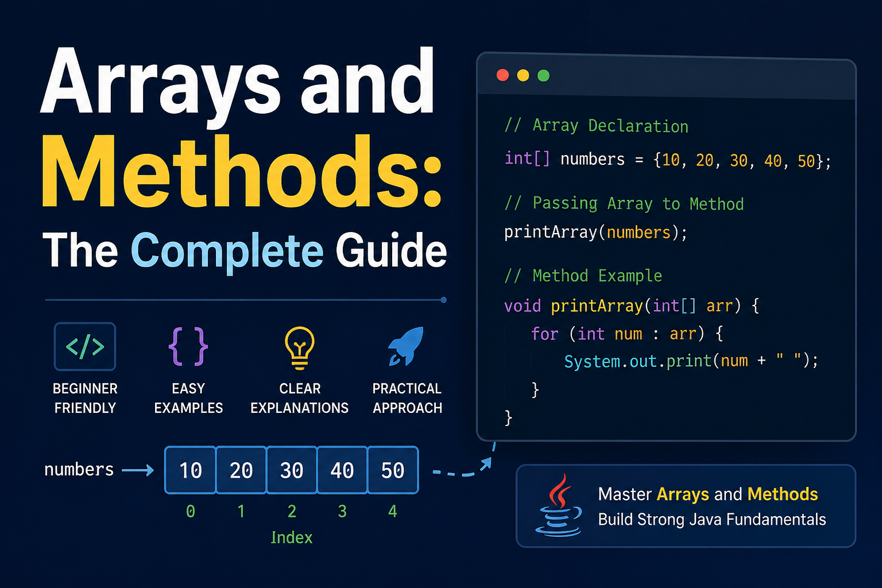Click the "// Array Declaration" comment
The width and height of the screenshot is (882, 588).
tap(596, 126)
